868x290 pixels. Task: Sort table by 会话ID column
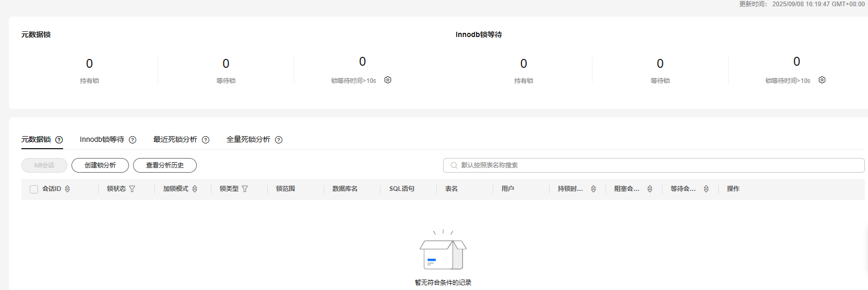click(67, 189)
